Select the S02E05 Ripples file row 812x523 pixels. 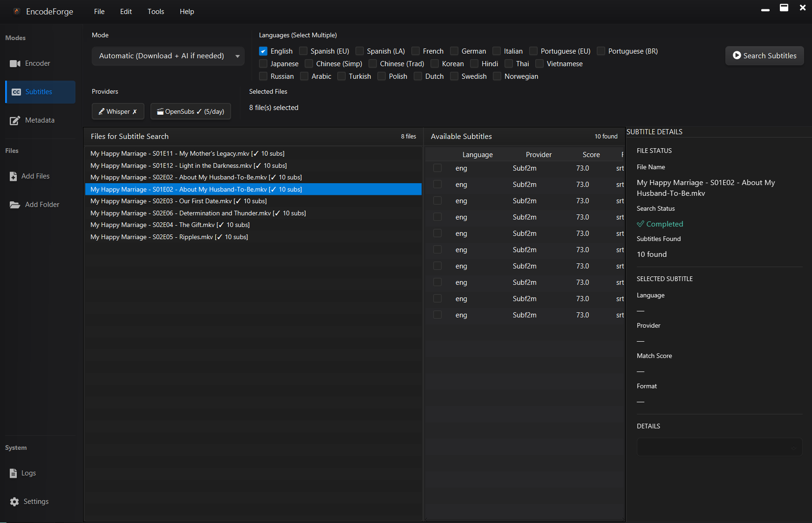(169, 237)
